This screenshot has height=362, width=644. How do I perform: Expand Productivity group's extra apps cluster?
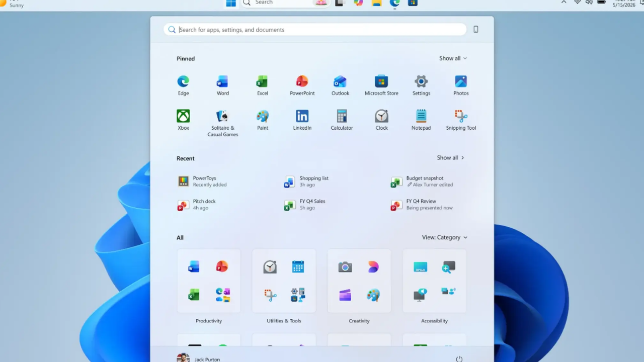click(x=222, y=295)
